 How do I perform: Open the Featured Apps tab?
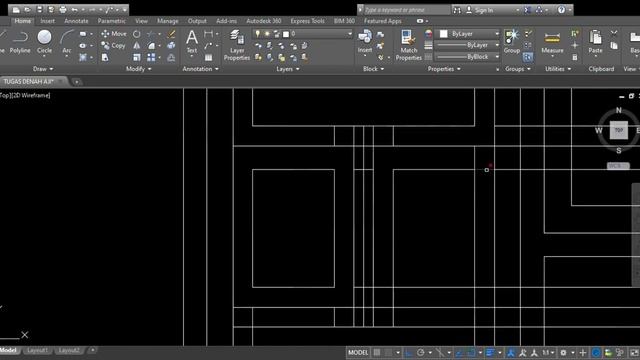[382, 21]
